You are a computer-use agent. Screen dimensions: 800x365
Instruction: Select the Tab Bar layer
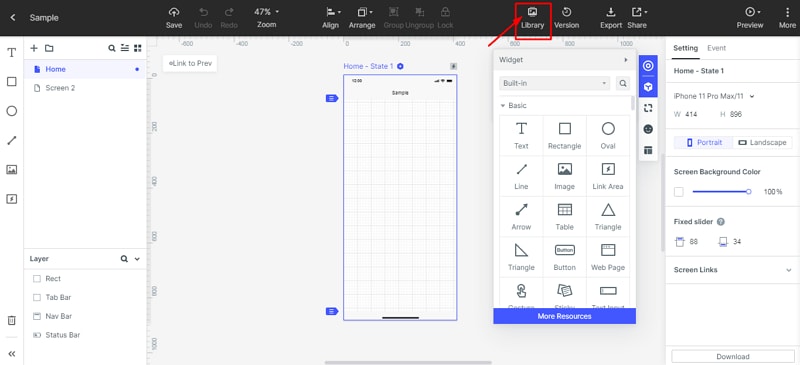85,297
